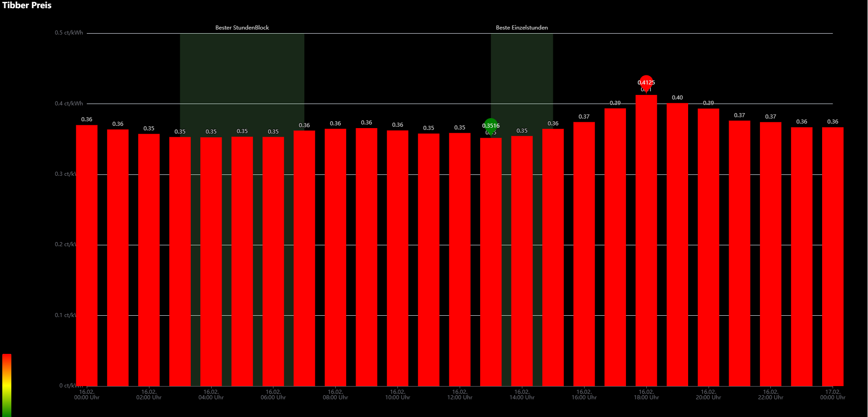Select the price bar at 14:00 Uhr
This screenshot has width=868, height=417.
pos(522,261)
